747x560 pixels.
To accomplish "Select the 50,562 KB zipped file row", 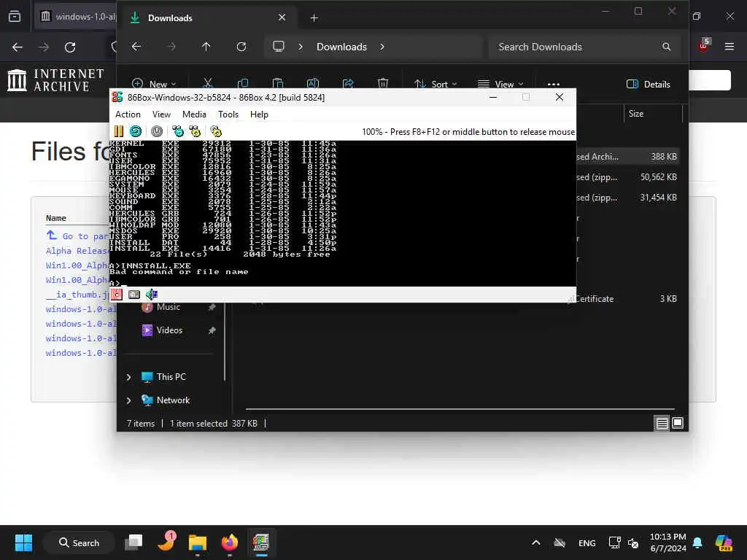I will click(627, 177).
